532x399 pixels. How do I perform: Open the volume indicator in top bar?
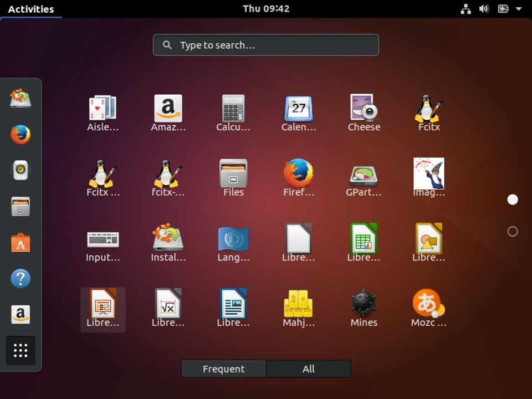click(484, 9)
